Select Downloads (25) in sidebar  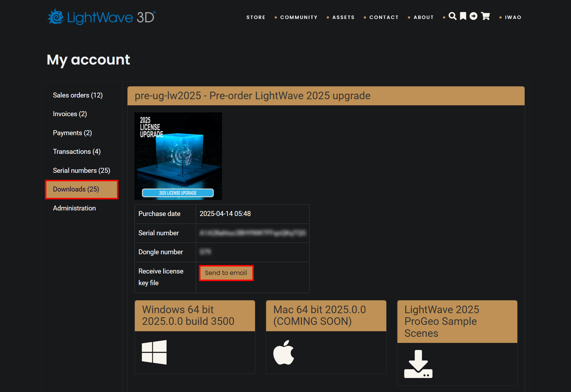[x=82, y=189]
